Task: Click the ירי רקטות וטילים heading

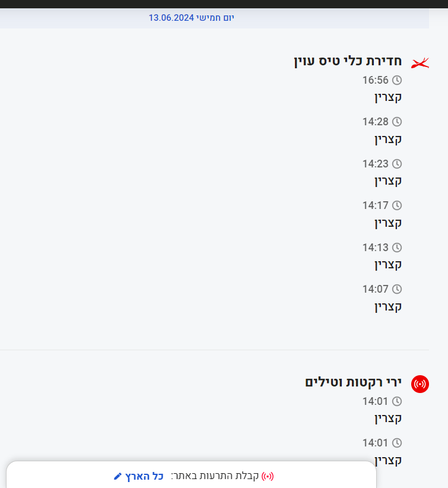Action: (x=354, y=382)
